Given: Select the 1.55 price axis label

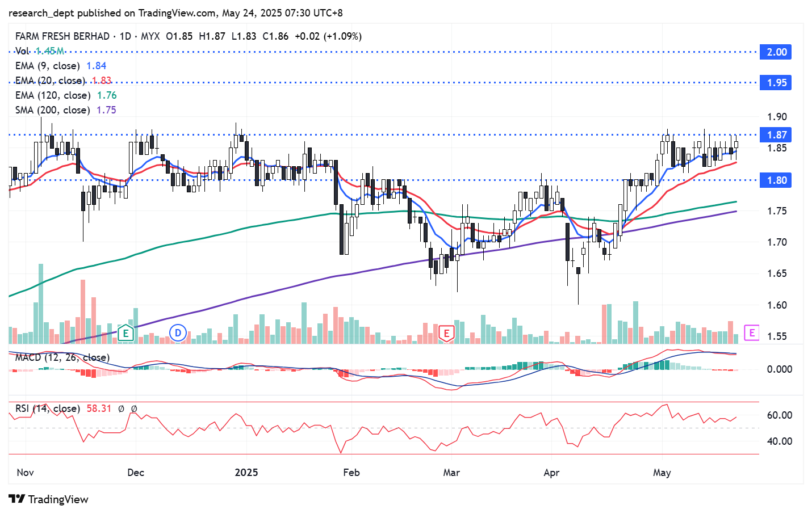Looking at the screenshot, I should pyautogui.click(x=777, y=336).
